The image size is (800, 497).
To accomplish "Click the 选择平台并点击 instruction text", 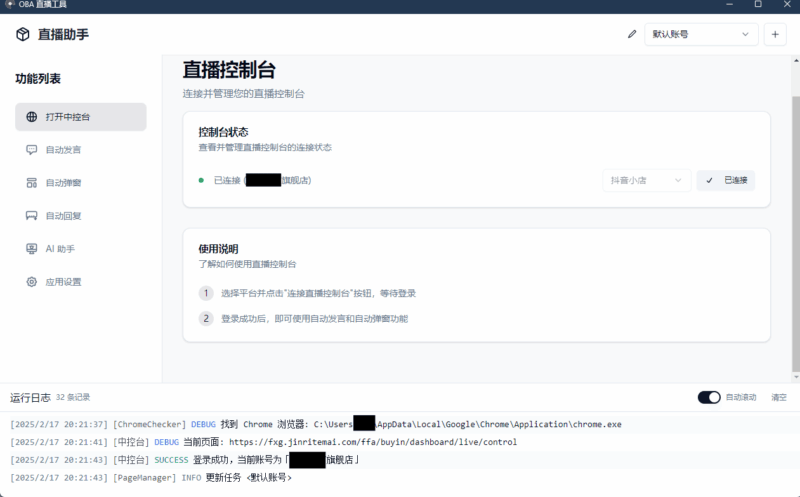I will pos(318,293).
